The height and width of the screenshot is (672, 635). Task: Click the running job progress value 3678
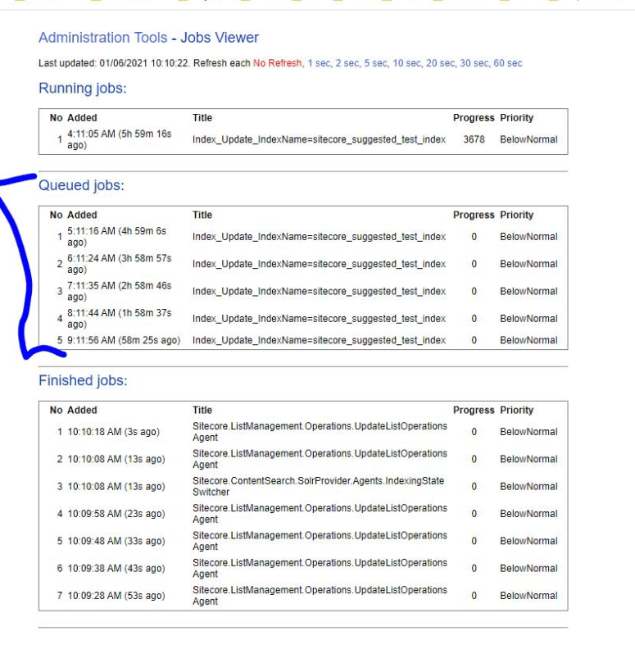click(474, 139)
